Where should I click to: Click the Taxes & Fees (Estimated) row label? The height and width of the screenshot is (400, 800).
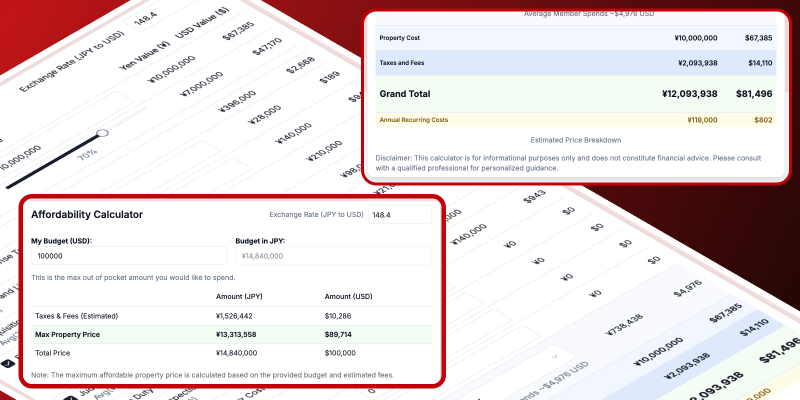pyautogui.click(x=76, y=315)
